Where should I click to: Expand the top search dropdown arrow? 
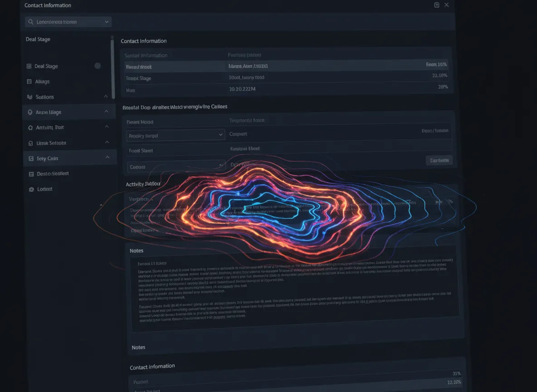click(107, 22)
